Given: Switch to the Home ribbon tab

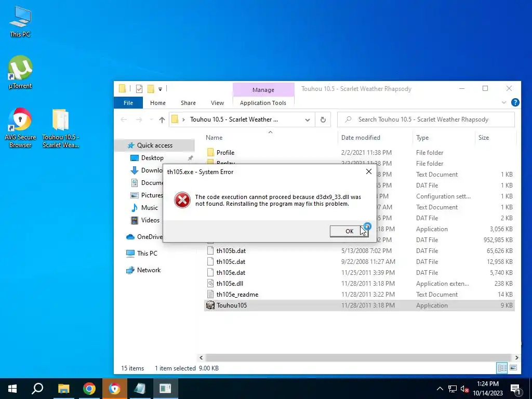Looking at the screenshot, I should (x=158, y=103).
